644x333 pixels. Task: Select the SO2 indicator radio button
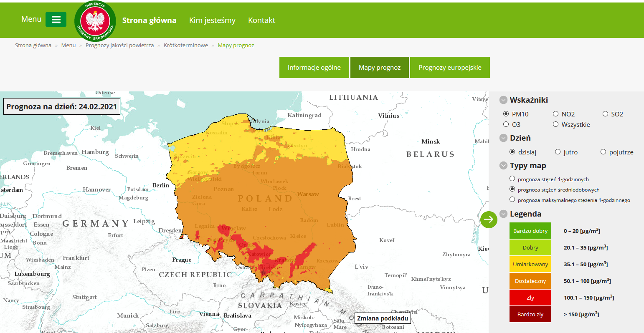pos(605,114)
